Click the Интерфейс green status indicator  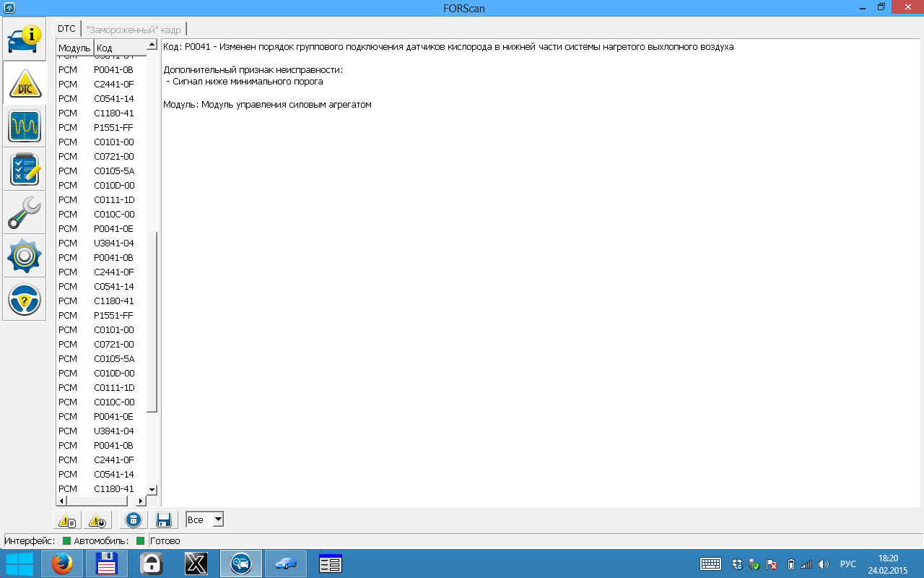tap(66, 540)
